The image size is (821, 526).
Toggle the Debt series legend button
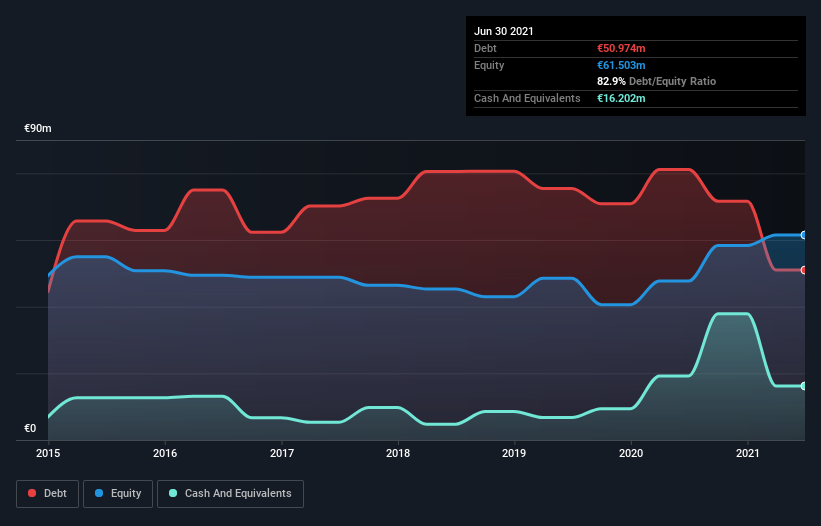click(x=48, y=494)
